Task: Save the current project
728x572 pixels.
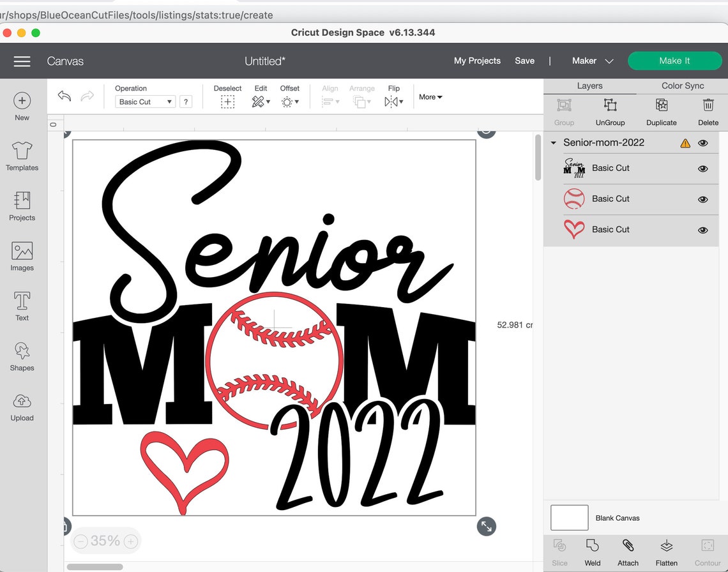Action: pyautogui.click(x=524, y=61)
